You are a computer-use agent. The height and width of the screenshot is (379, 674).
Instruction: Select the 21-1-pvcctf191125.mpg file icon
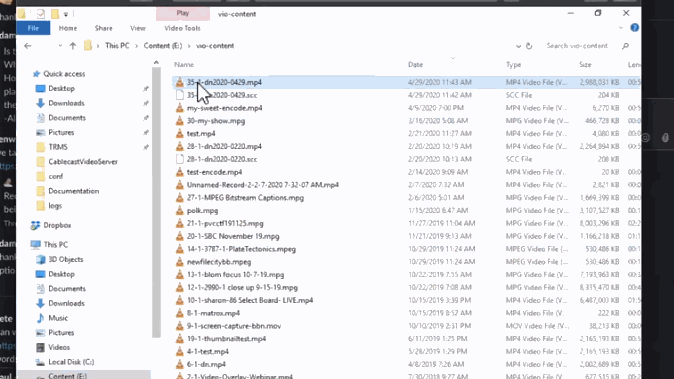(x=180, y=223)
